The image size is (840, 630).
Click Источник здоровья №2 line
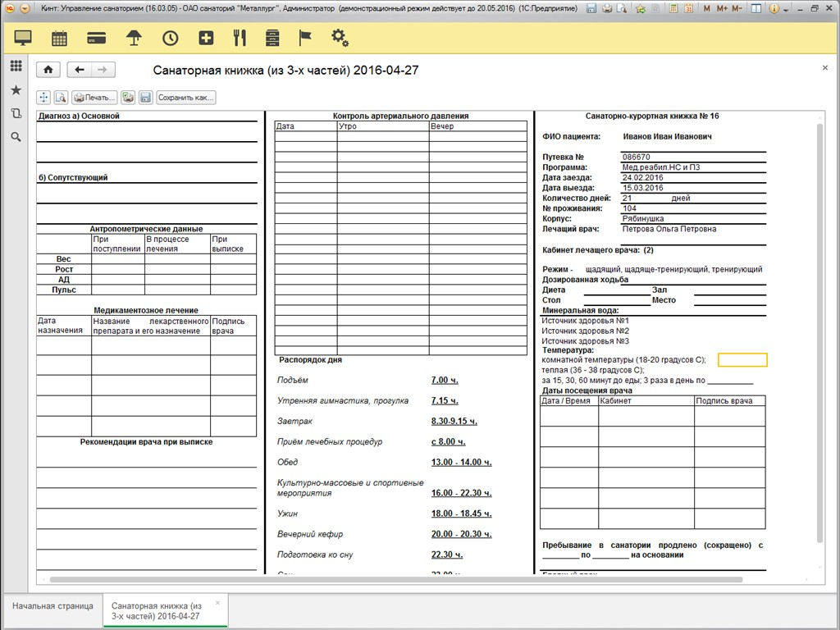click(x=585, y=331)
